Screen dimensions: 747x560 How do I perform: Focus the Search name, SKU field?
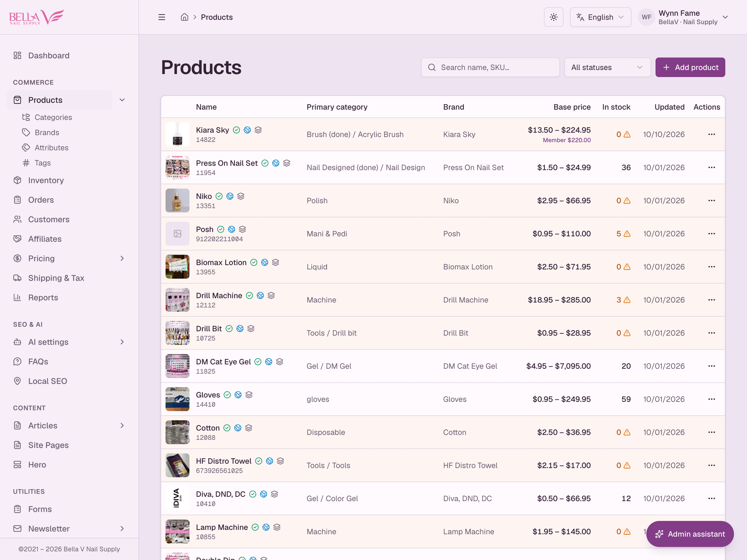coord(490,67)
